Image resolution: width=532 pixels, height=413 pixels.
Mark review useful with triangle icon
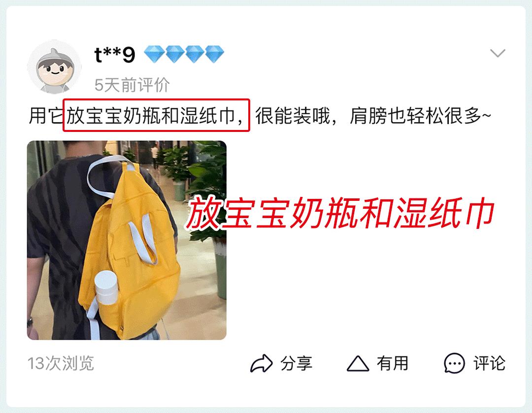pyautogui.click(x=358, y=363)
